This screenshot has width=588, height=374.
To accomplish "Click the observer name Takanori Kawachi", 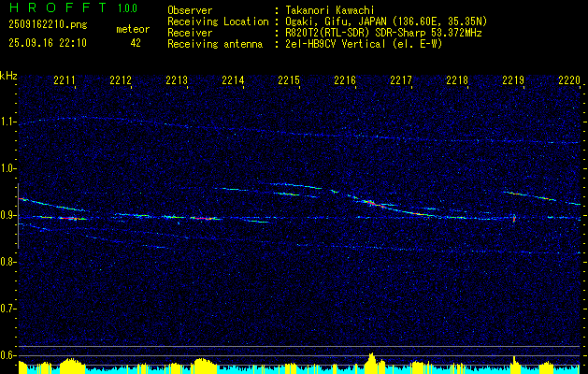I will point(330,10).
